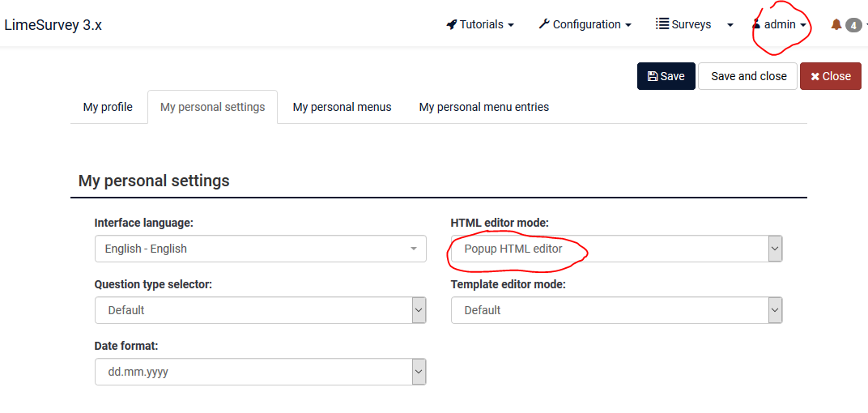This screenshot has height=413, width=868.
Task: Open the My personal menus tab
Action: (342, 107)
